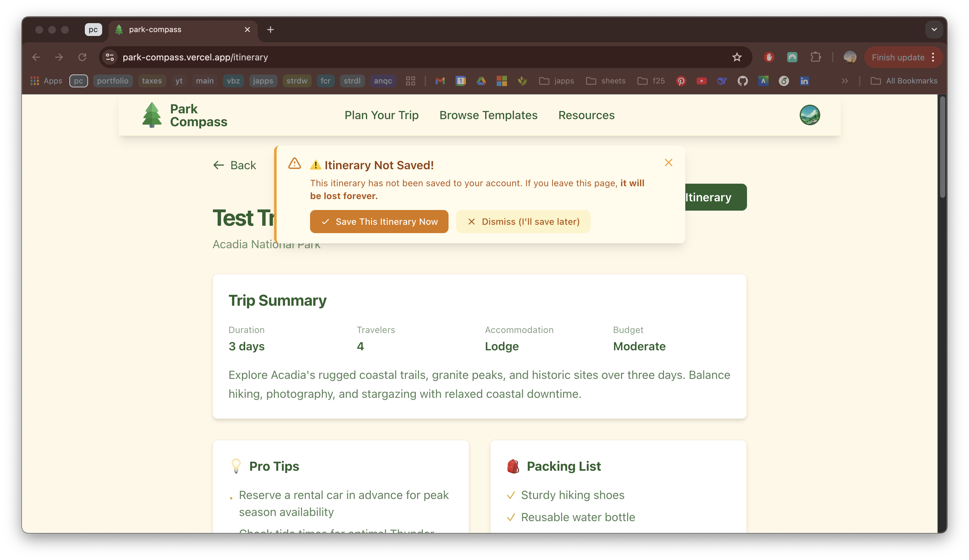Open the Gmail bookmark icon
The width and height of the screenshot is (969, 560).
(440, 81)
